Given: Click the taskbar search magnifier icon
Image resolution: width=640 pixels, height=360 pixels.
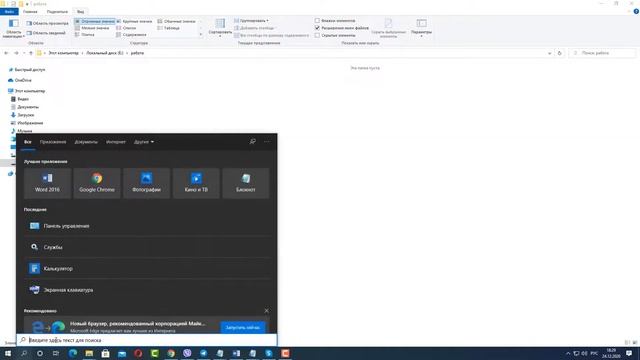Looking at the screenshot, I should (24, 353).
